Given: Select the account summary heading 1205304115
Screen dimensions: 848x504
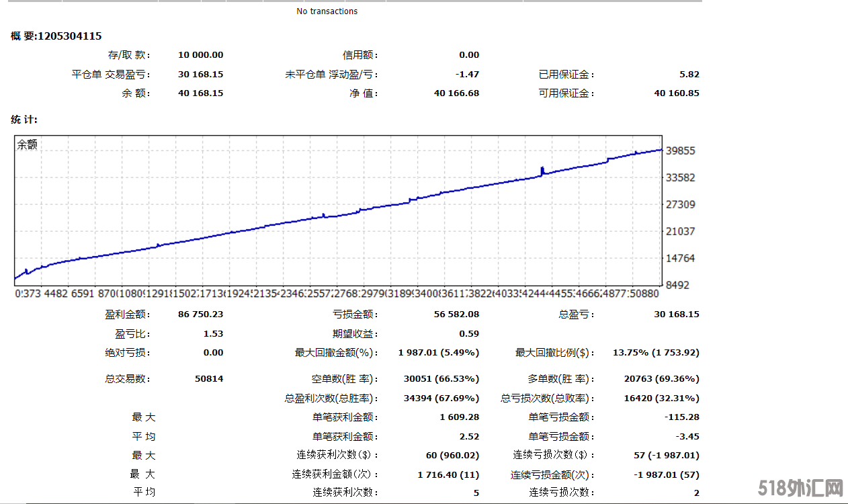Looking at the screenshot, I should click(56, 36).
